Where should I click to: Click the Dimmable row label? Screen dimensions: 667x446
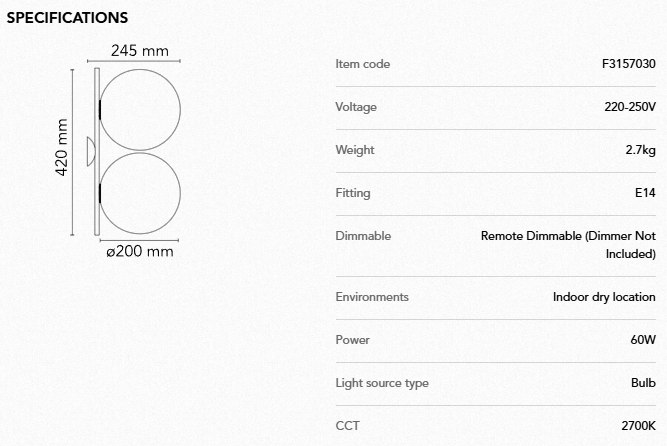(363, 236)
